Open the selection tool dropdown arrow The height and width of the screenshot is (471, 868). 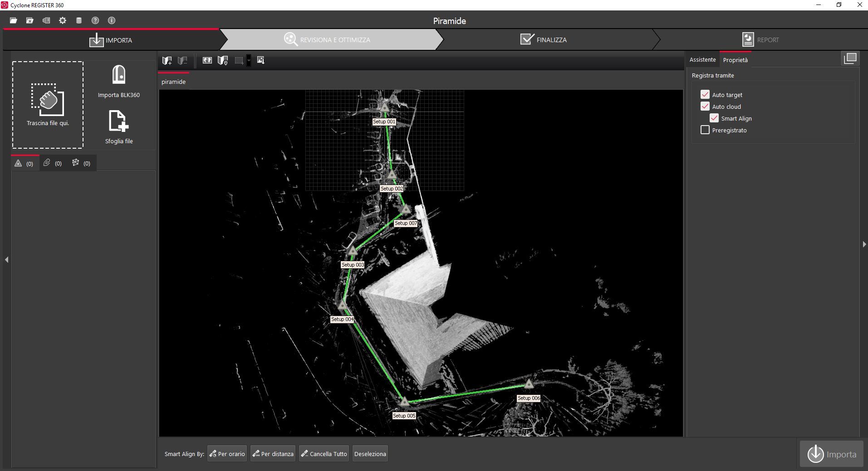pyautogui.click(x=249, y=60)
